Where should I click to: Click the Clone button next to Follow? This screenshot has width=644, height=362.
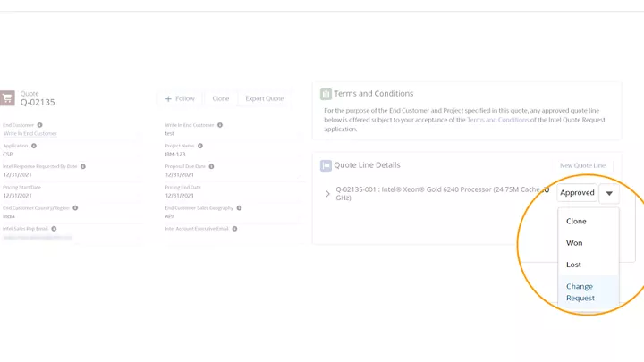coord(221,98)
